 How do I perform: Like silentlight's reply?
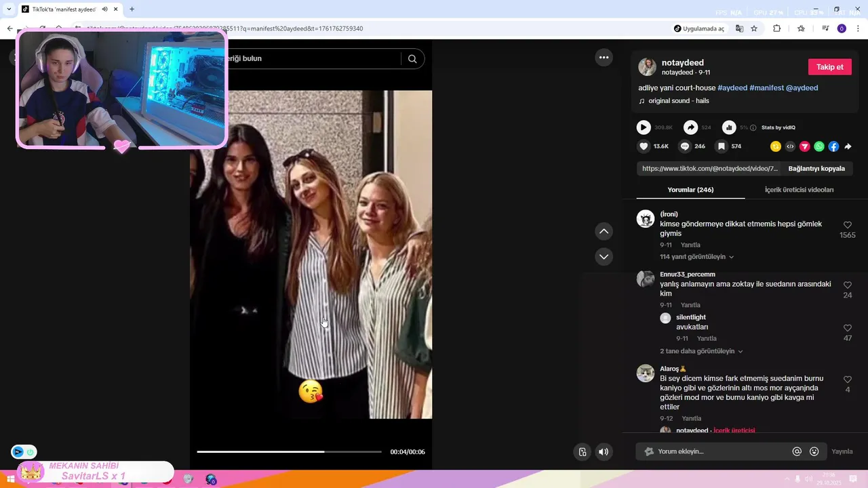(848, 328)
